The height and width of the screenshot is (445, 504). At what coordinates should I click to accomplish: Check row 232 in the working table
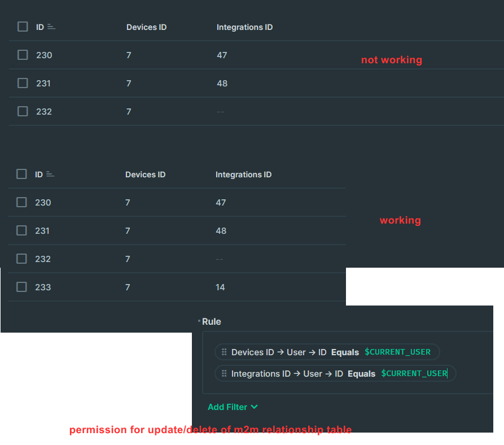click(x=21, y=259)
